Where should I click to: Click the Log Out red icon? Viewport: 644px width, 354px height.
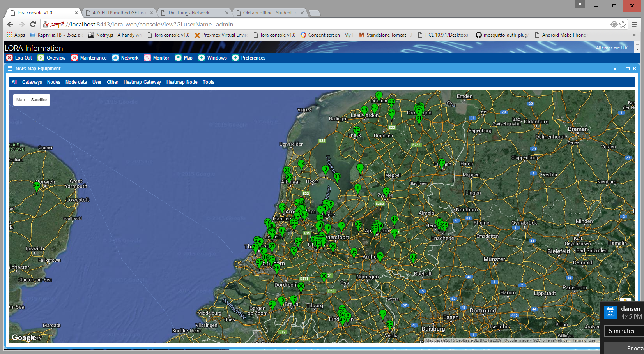[10, 58]
